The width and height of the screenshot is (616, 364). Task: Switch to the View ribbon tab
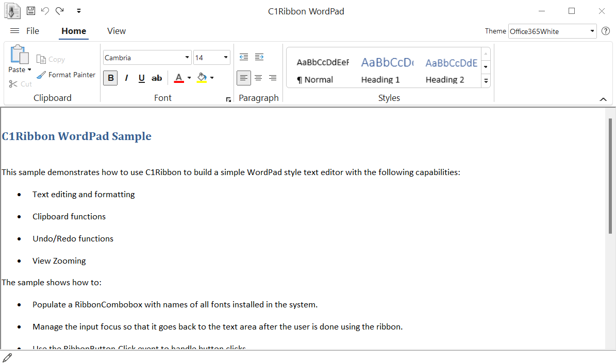[116, 31]
